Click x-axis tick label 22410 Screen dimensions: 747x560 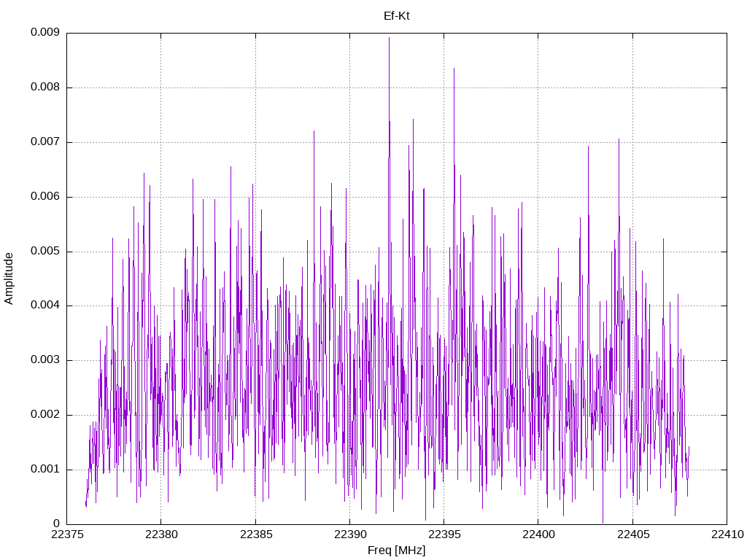tap(727, 534)
